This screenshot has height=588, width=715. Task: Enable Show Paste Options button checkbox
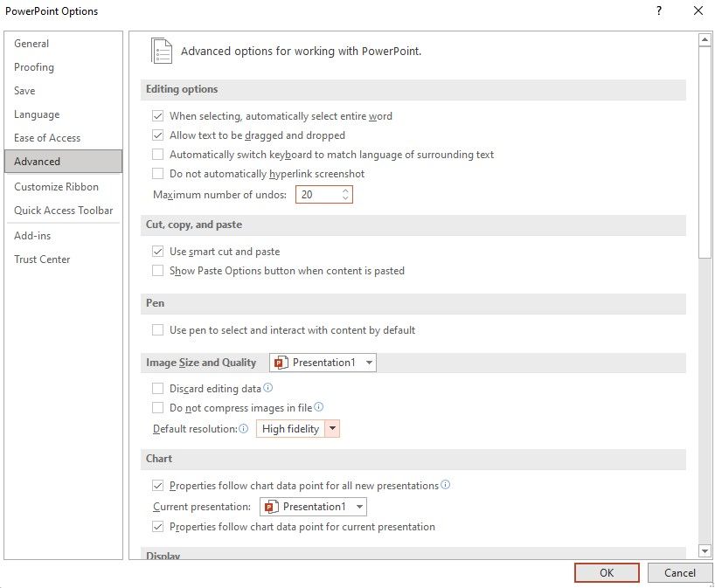[x=158, y=271]
